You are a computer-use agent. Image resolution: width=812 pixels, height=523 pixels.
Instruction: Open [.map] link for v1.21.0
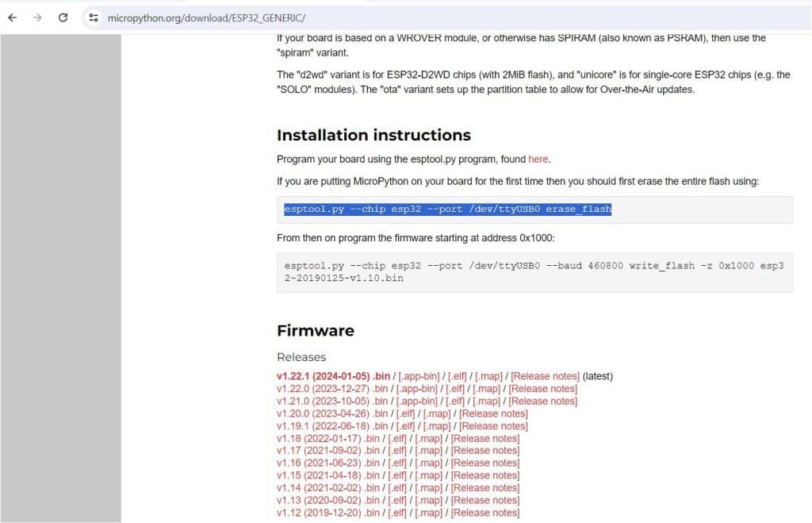[x=487, y=401]
